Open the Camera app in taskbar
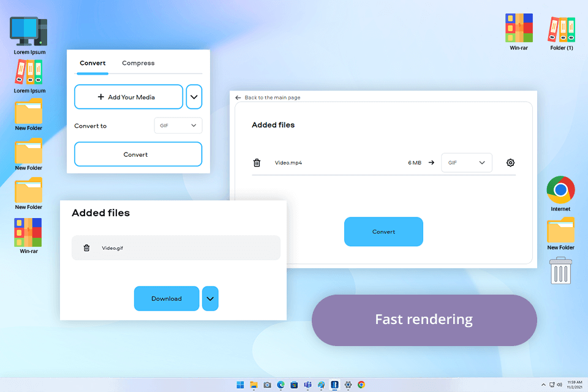Screen dimensions: 588x392 point(268,385)
